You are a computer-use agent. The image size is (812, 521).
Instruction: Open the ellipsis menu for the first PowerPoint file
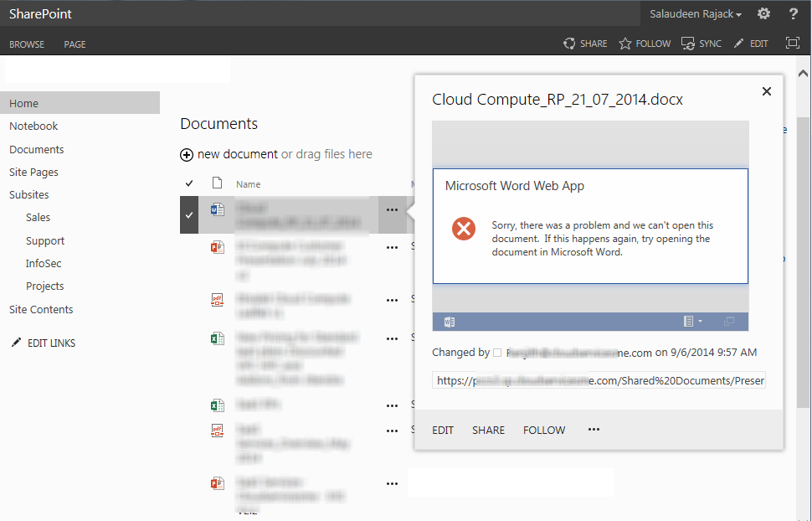392,247
